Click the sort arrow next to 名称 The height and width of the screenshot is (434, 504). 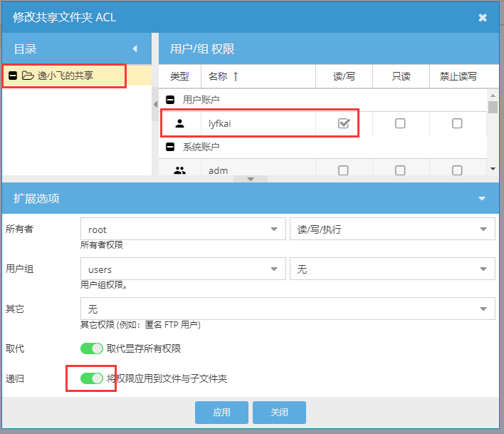click(x=235, y=76)
